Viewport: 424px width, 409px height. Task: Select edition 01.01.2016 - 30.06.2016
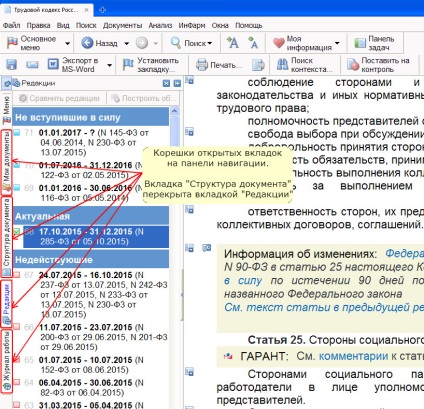pyautogui.click(x=92, y=193)
